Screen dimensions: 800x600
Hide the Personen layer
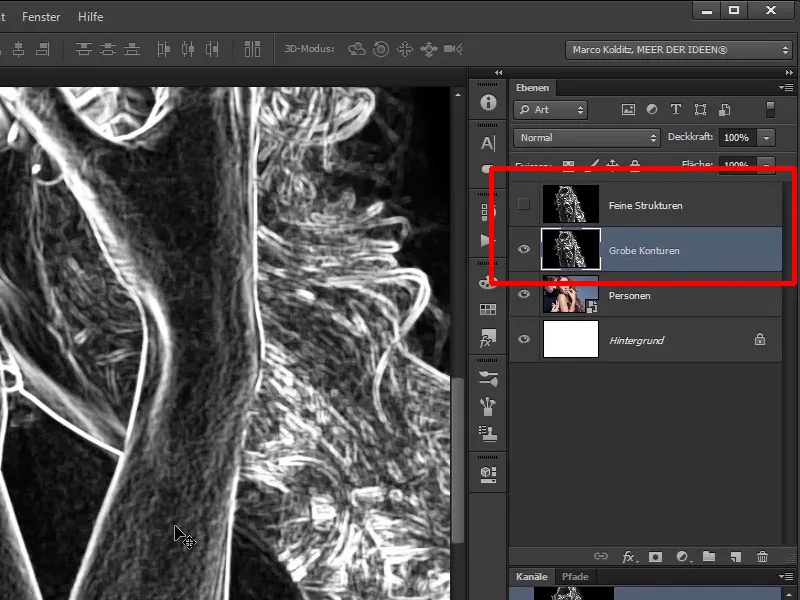(x=523, y=294)
